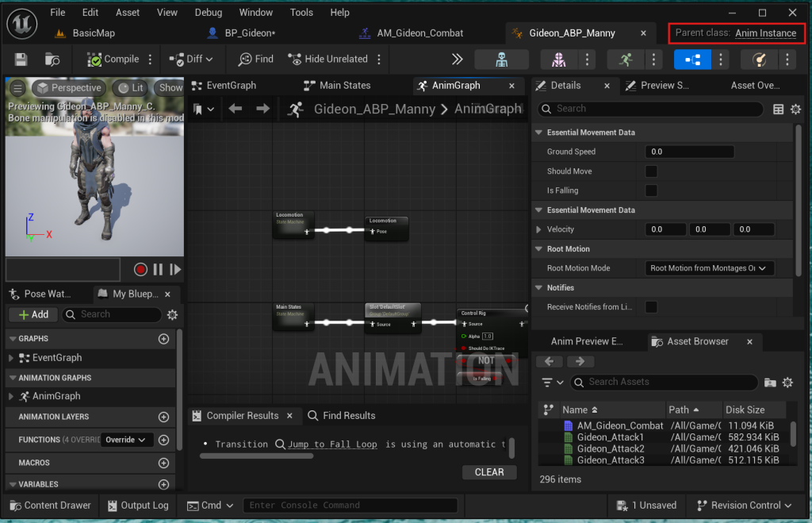Click the Unreal Engine logo

pos(21,24)
